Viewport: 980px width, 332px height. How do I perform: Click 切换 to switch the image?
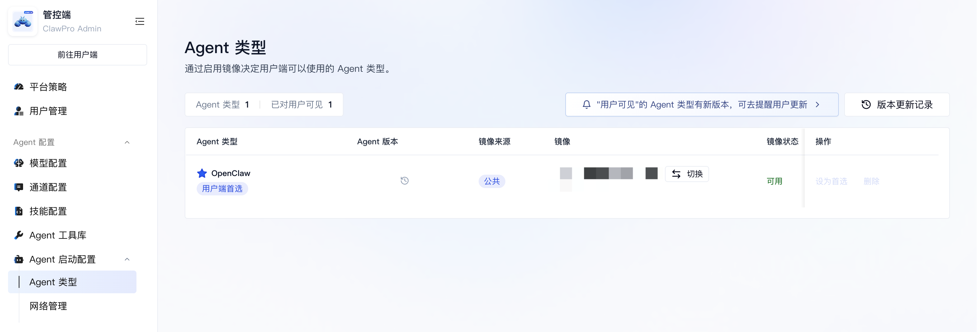tap(687, 174)
